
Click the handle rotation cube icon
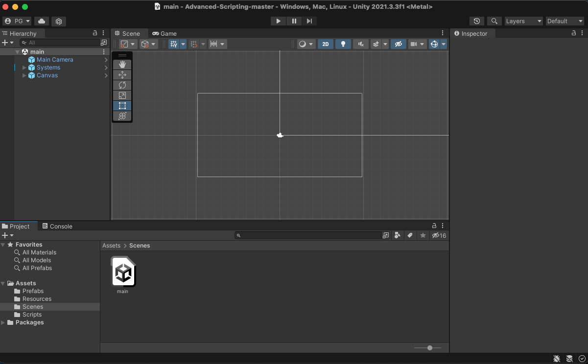(148, 44)
